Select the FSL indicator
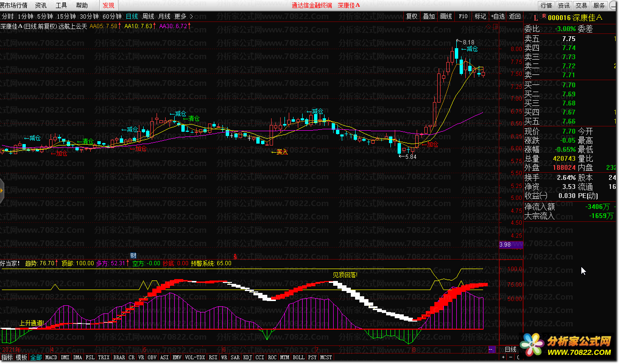The image size is (620, 364). click(x=90, y=357)
